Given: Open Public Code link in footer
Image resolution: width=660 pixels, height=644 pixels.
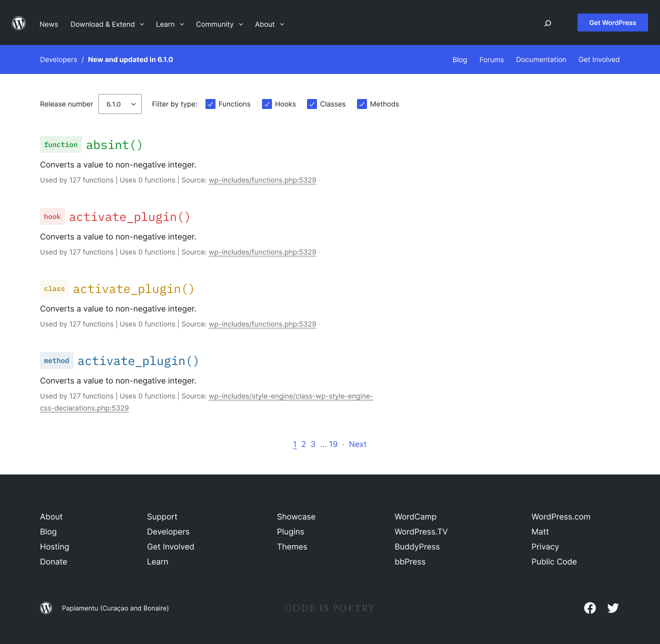Looking at the screenshot, I should click(x=554, y=561).
